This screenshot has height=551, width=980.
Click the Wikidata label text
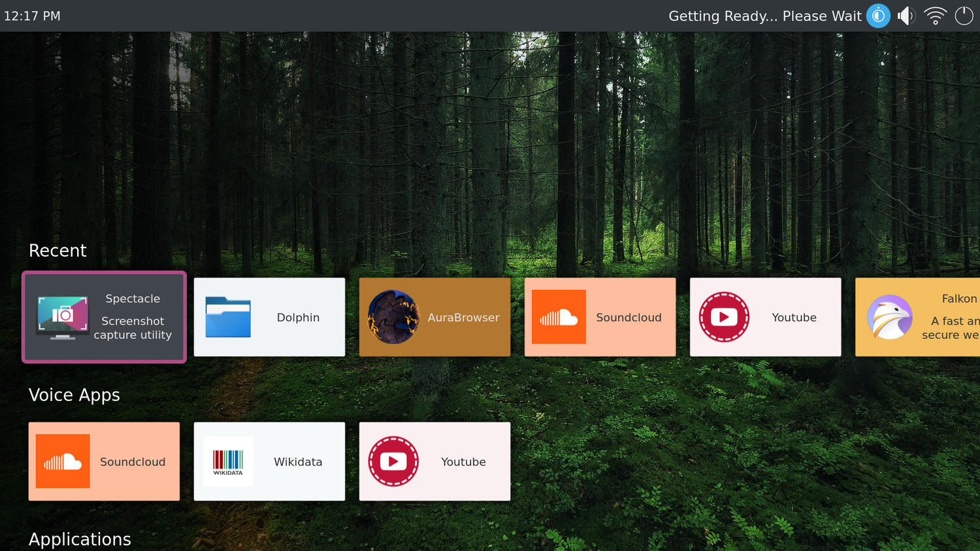[298, 462]
